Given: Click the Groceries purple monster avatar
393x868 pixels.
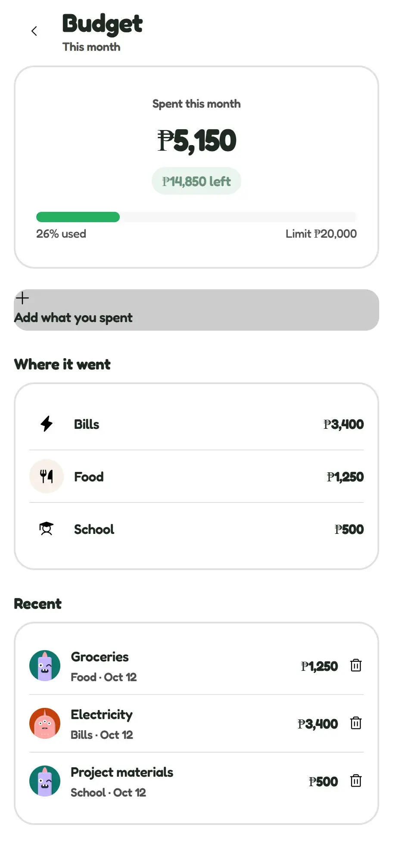Looking at the screenshot, I should (x=45, y=666).
